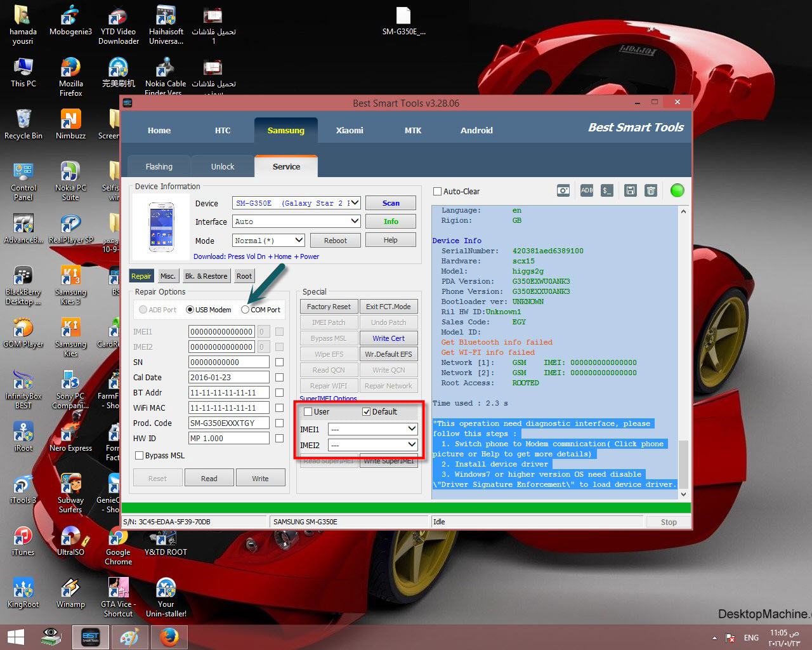Screen dimensions: 812x650
Task: Click the ADB icon in log toolbar
Action: click(x=587, y=190)
